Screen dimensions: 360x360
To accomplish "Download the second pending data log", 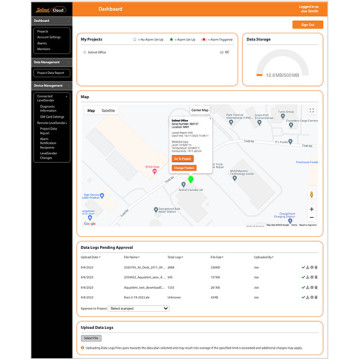I will coord(308,277).
